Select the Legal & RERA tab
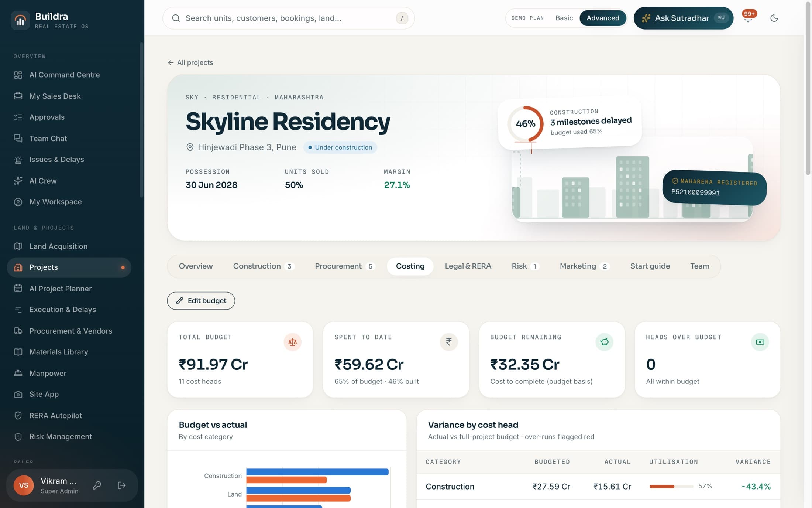 coord(468,266)
